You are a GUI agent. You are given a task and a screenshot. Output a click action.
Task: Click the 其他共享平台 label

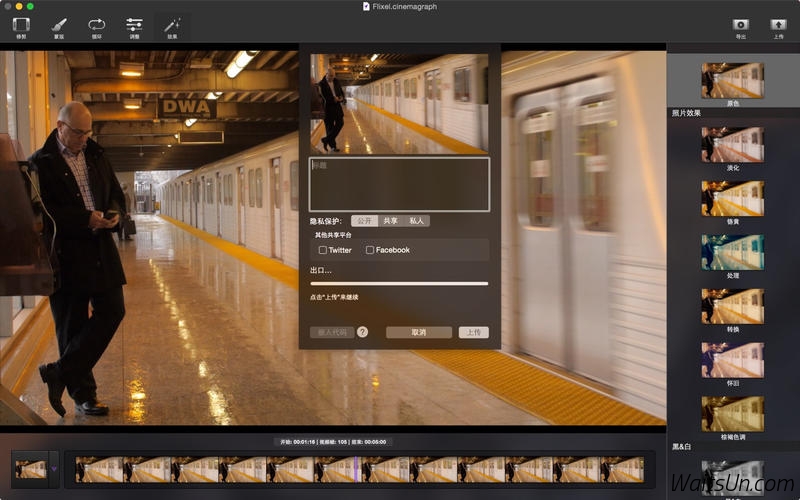pos(333,235)
